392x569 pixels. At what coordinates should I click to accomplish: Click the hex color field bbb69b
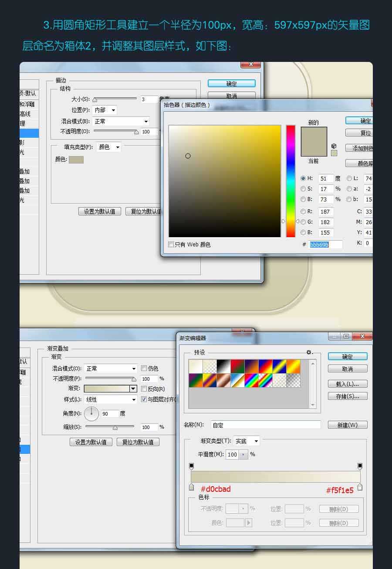click(x=325, y=245)
